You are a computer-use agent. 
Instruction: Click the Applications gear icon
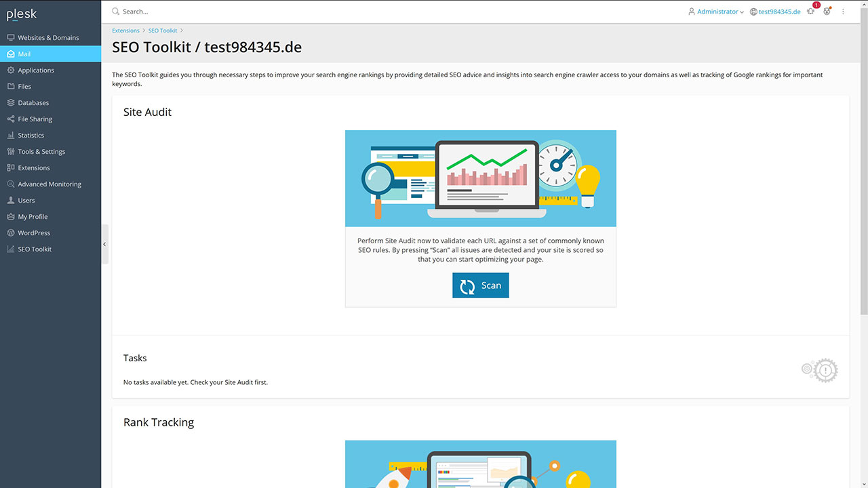(11, 70)
